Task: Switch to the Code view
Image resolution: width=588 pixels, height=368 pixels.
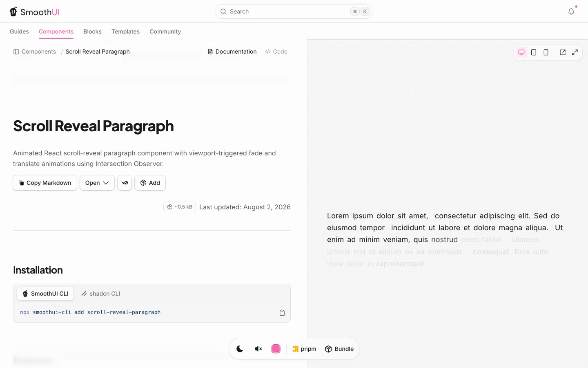Action: tap(276, 52)
